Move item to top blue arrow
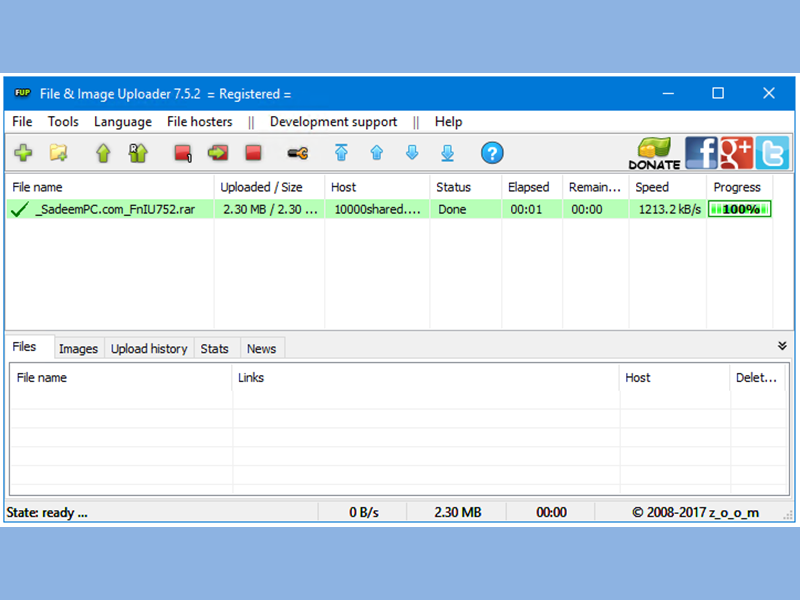The image size is (800, 600). 341,153
